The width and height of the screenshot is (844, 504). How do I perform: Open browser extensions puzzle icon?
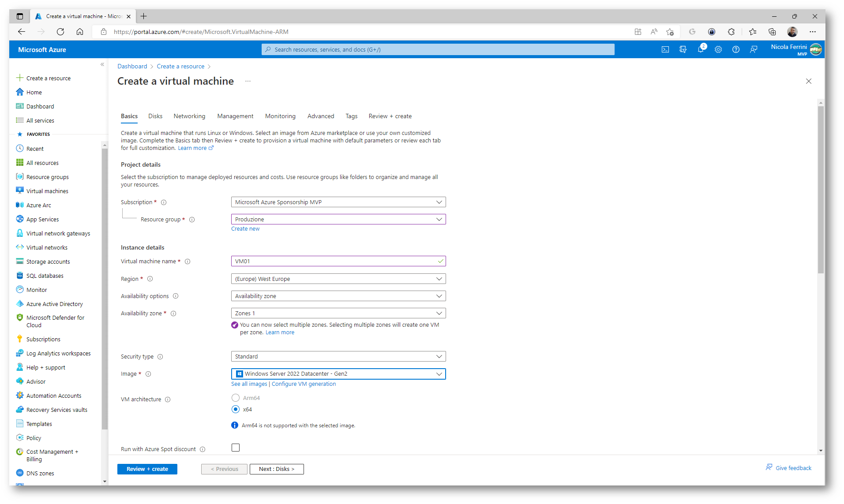[x=731, y=32]
